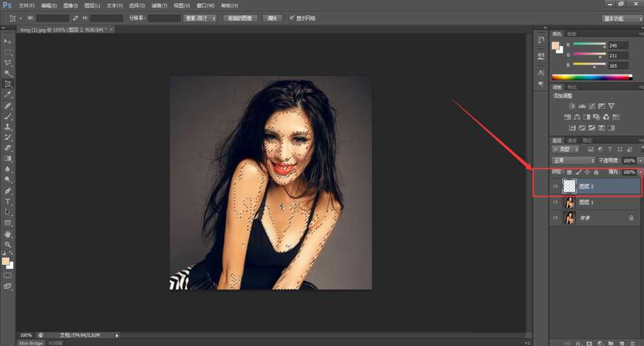Activate the Hand tool
The width and height of the screenshot is (644, 346).
coord(8,234)
